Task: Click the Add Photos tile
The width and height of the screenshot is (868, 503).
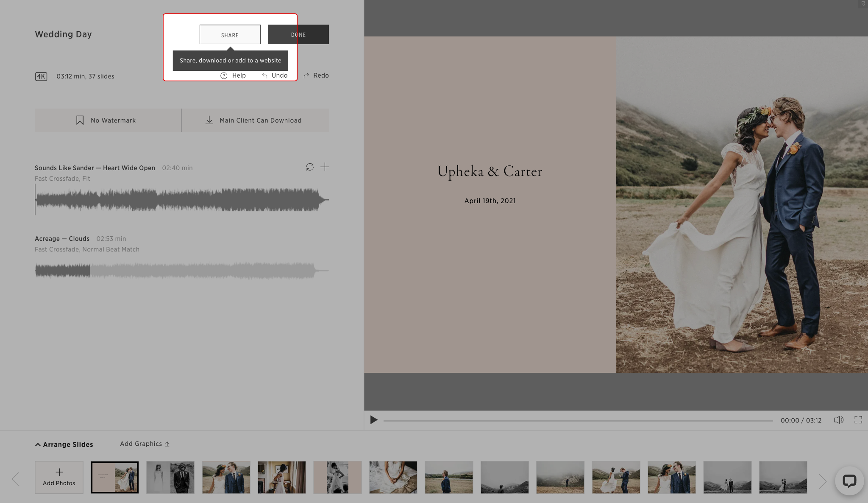Action: (x=59, y=478)
